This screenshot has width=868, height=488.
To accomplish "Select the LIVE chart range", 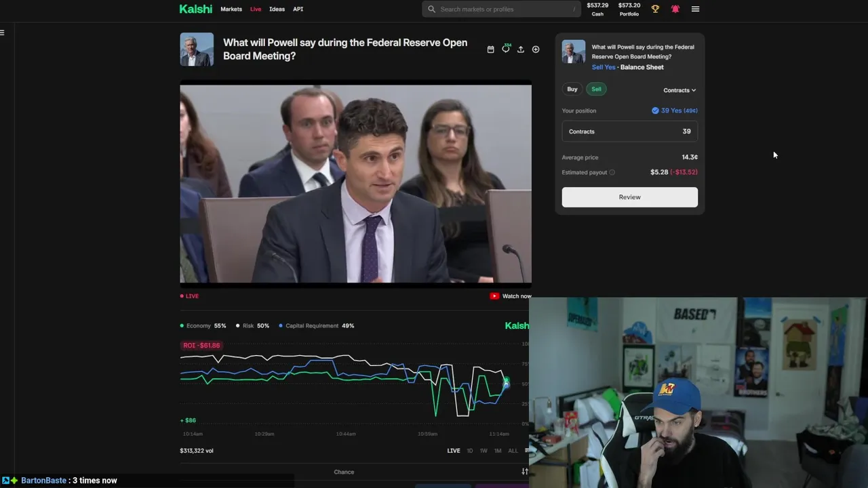I will pyautogui.click(x=454, y=451).
